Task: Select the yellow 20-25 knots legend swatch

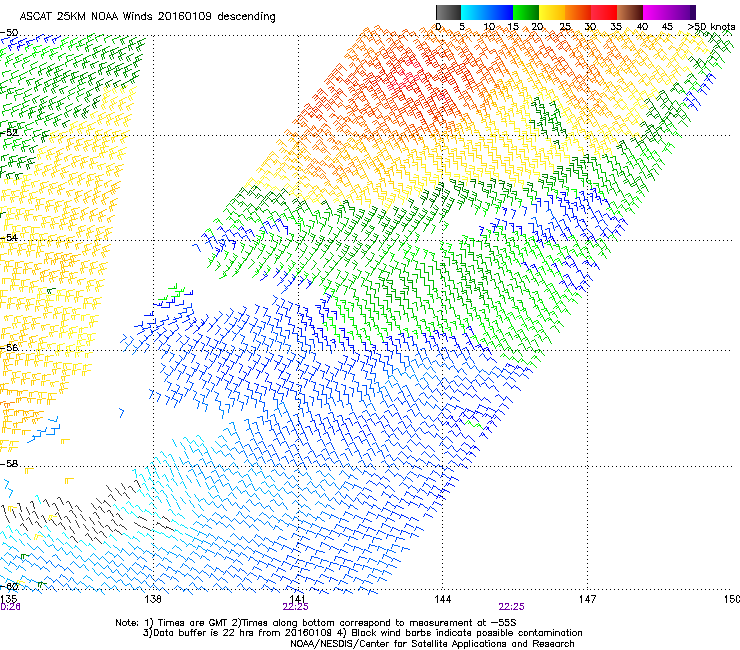Action: [x=552, y=12]
